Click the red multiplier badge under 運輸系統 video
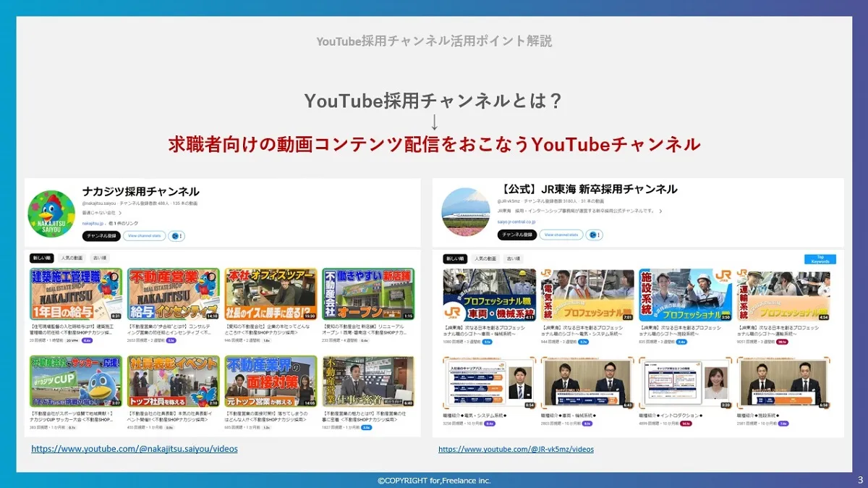This screenshot has height=488, width=868. [782, 341]
